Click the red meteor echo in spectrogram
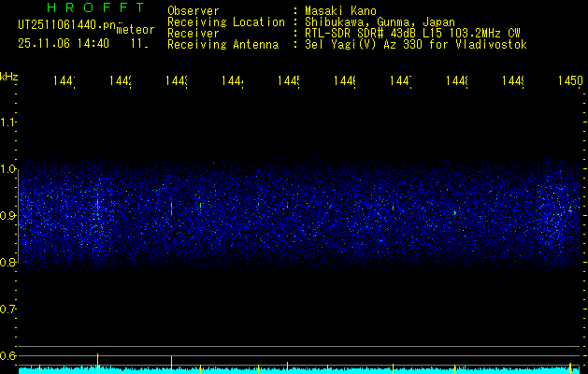Image resolution: width=588 pixels, height=374 pixels. coord(96,201)
